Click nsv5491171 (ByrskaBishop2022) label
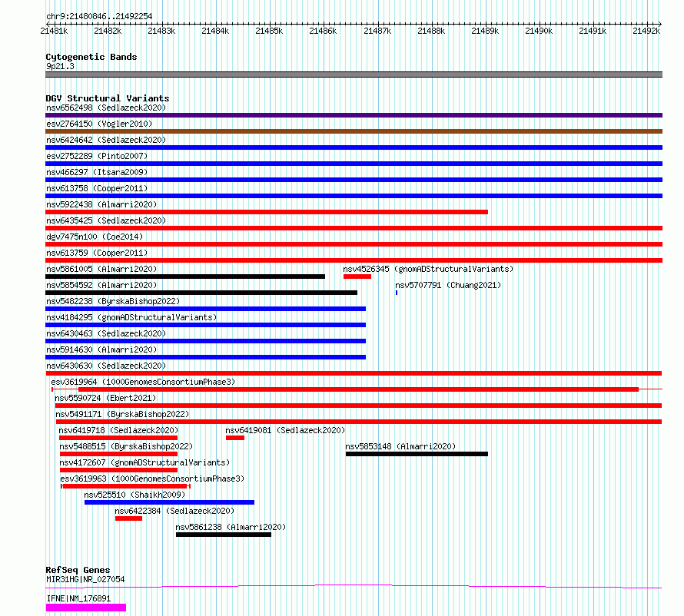Image resolution: width=684 pixels, height=616 pixels. coord(122,414)
